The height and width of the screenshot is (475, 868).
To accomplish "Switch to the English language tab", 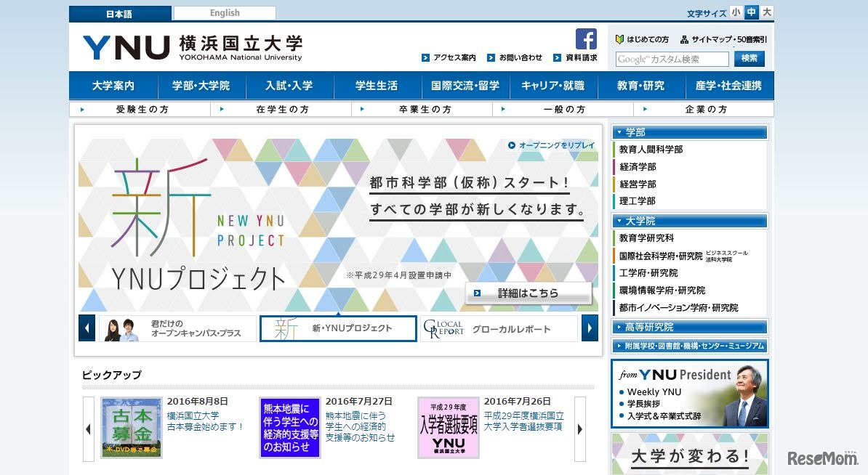I will click(224, 12).
